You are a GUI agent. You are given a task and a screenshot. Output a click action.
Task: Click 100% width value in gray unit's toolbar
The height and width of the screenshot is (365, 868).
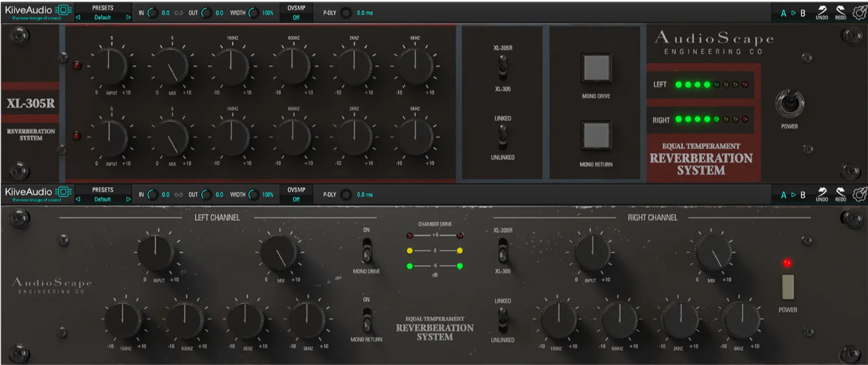tap(268, 195)
